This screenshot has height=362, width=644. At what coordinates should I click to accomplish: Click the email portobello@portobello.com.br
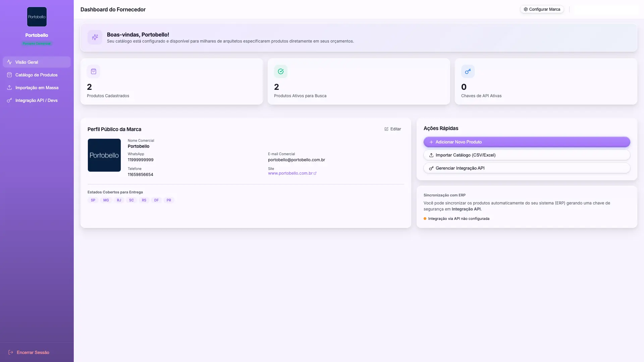coord(297,160)
